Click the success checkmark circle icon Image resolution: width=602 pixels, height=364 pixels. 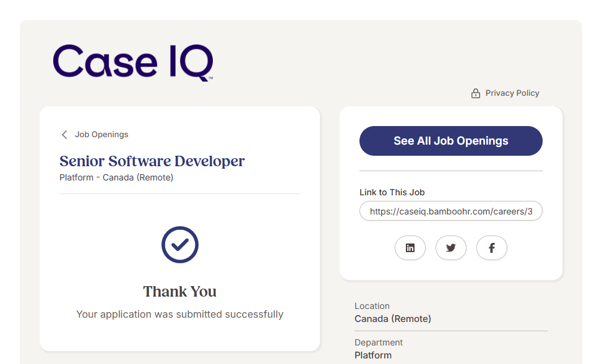tap(180, 245)
